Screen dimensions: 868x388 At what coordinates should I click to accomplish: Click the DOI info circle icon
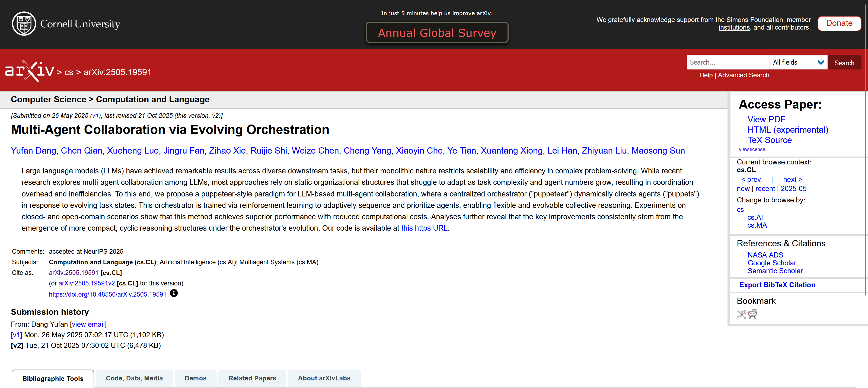click(x=174, y=293)
